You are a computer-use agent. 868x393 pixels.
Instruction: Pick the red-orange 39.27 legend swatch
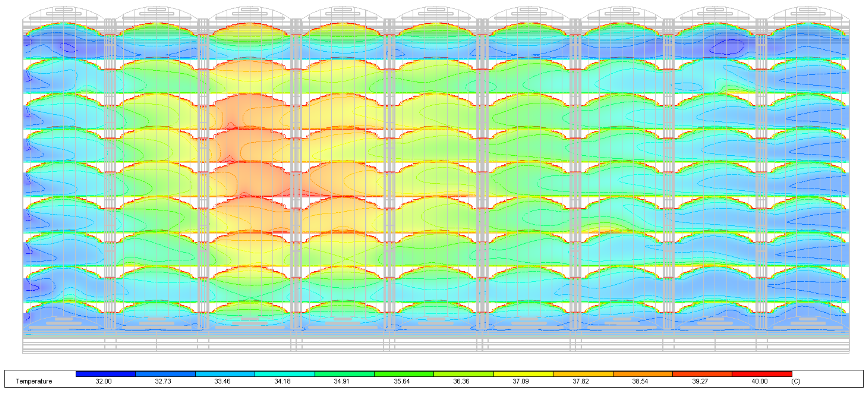[x=702, y=374]
